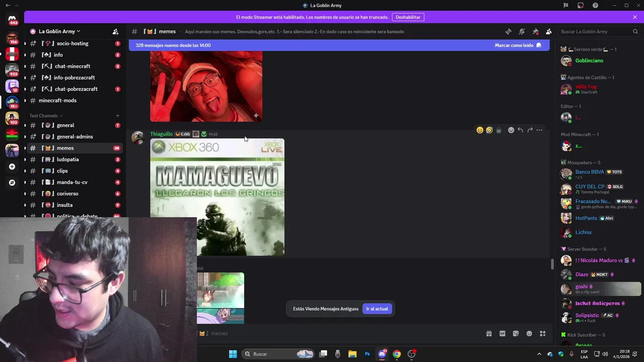The height and width of the screenshot is (362, 644).
Task: Open the chat-minecraft channel
Action: 74,66
